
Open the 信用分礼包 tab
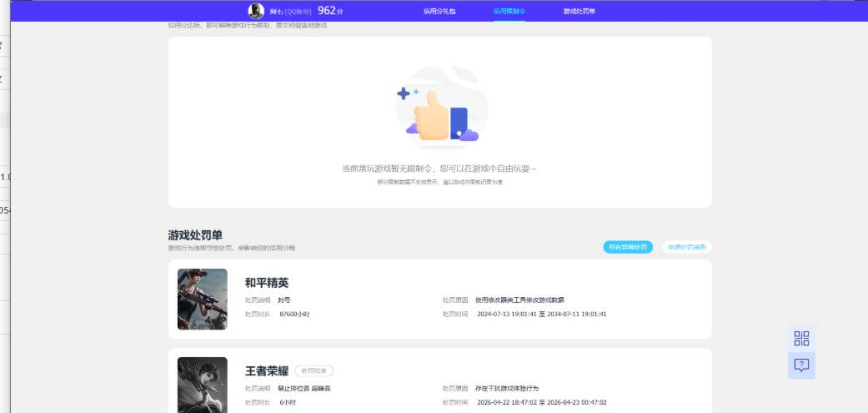click(439, 11)
